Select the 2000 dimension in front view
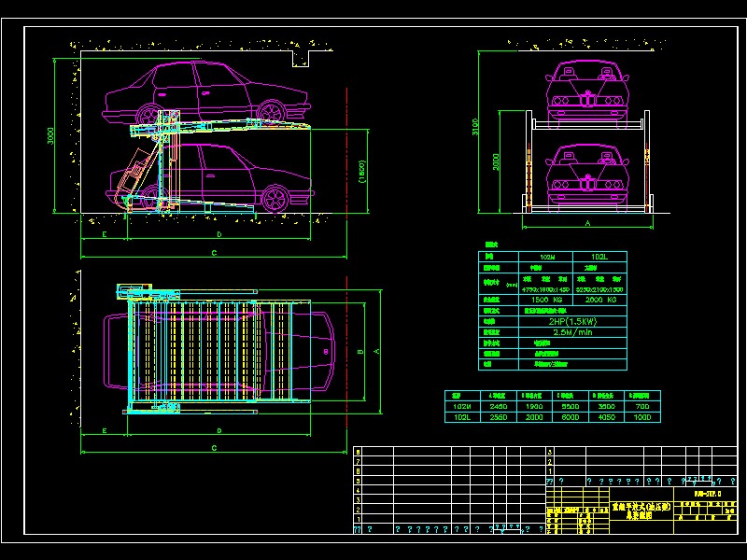Image resolution: width=747 pixels, height=560 pixels. point(498,162)
